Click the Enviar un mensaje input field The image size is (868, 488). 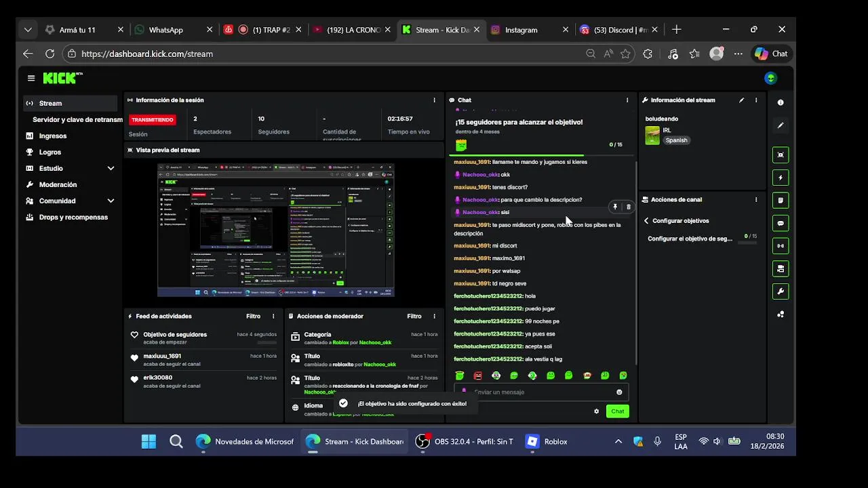coord(541,392)
